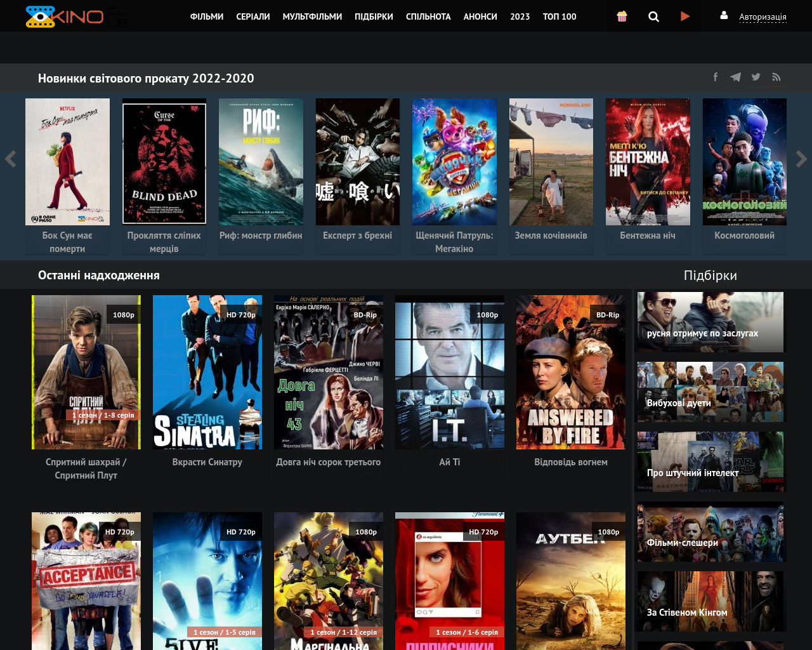The height and width of the screenshot is (650, 812).
Task: Open Експерт з брехні poster
Action: click(x=358, y=162)
